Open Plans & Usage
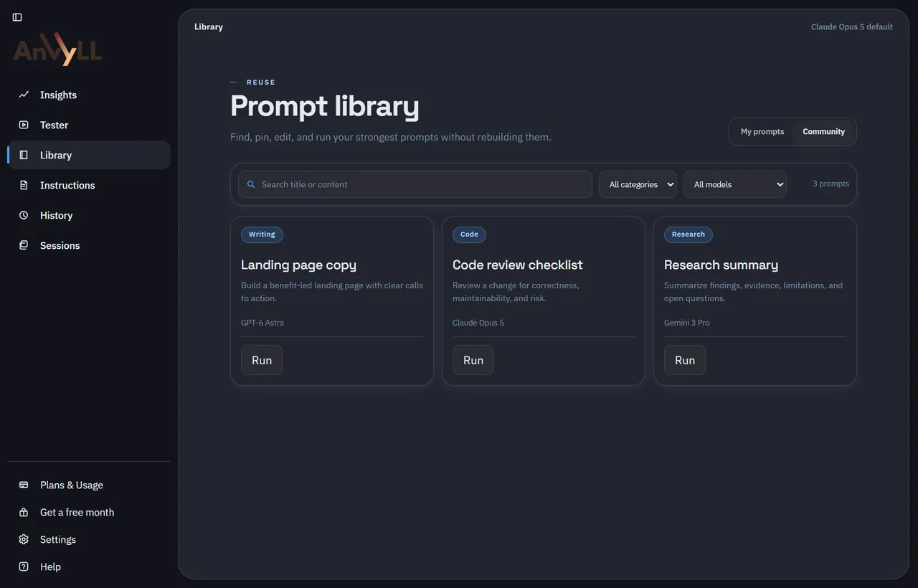Screen dimensions: 918x588 pyautogui.click(x=89, y=485)
